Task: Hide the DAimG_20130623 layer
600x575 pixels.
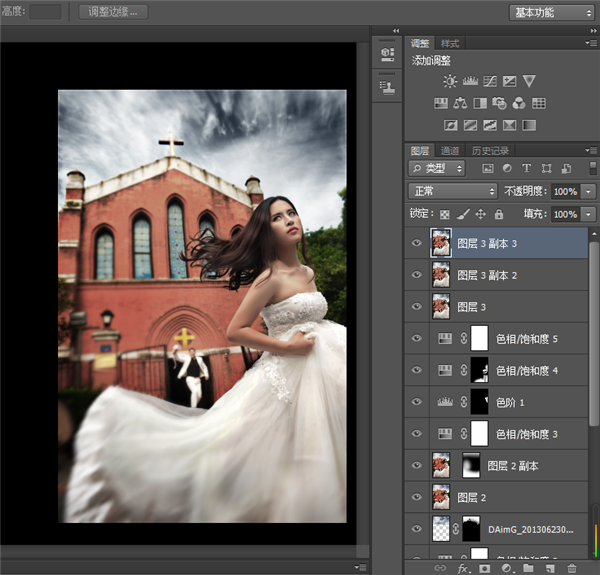Action: coord(417,529)
